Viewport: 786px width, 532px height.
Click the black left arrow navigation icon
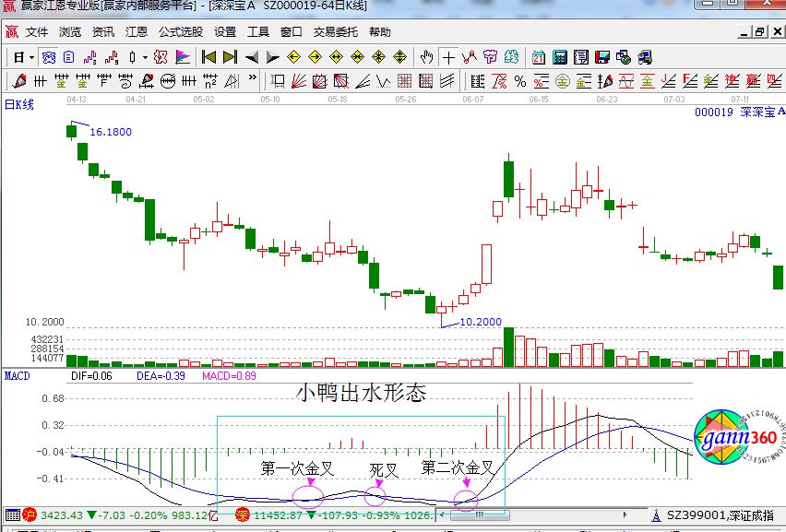point(251,57)
